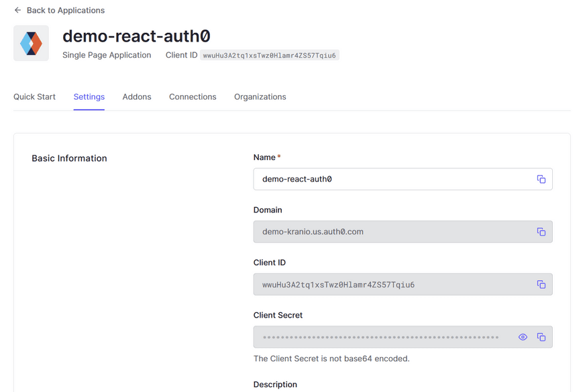Click the copy icon in the Client ID field

click(x=541, y=284)
